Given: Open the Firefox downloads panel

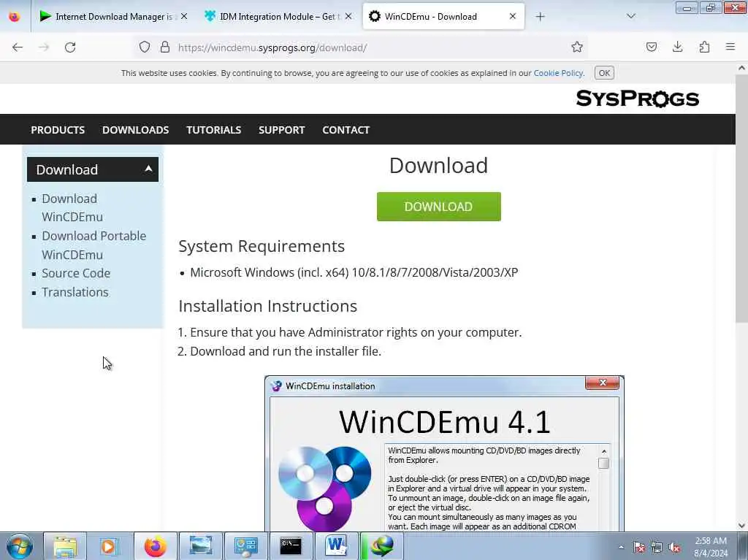Looking at the screenshot, I should pos(677,47).
